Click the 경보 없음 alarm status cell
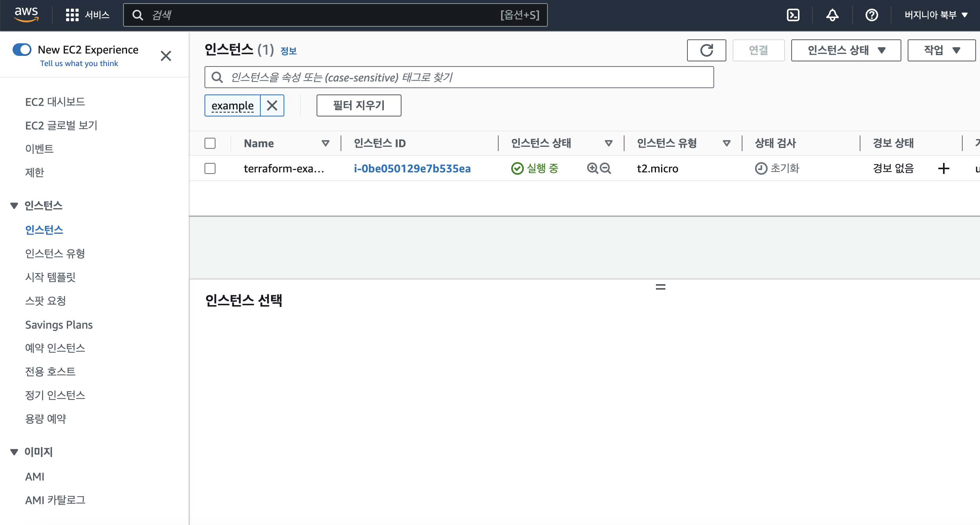Screen dimensions: 980x525 pos(893,168)
